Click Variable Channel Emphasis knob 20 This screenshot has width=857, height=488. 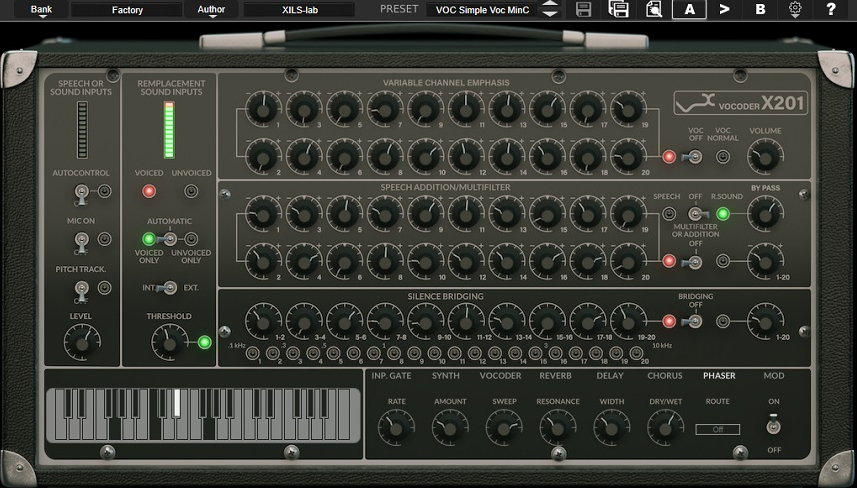pos(629,157)
